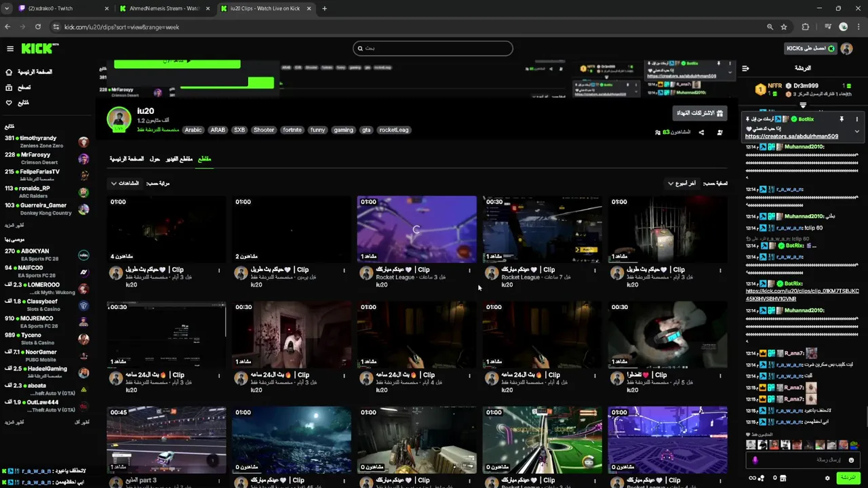This screenshot has height=488, width=868.
Task: Switch to the About tab
Action: tap(155, 159)
